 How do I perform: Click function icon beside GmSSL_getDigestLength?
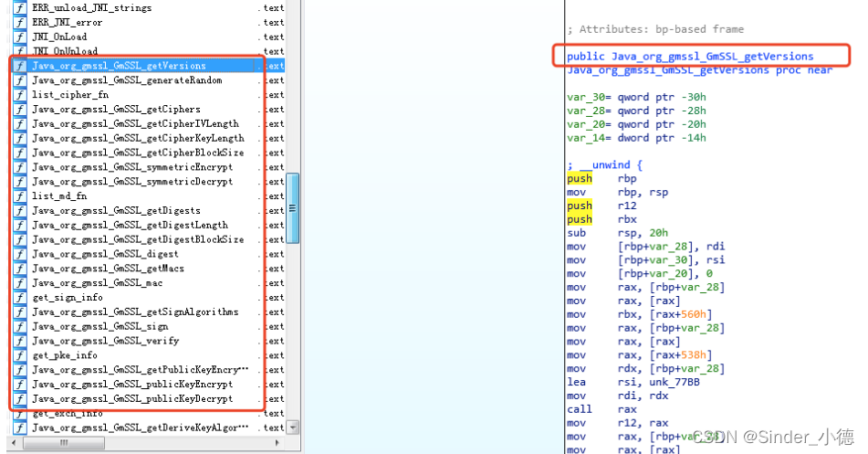click(20, 225)
